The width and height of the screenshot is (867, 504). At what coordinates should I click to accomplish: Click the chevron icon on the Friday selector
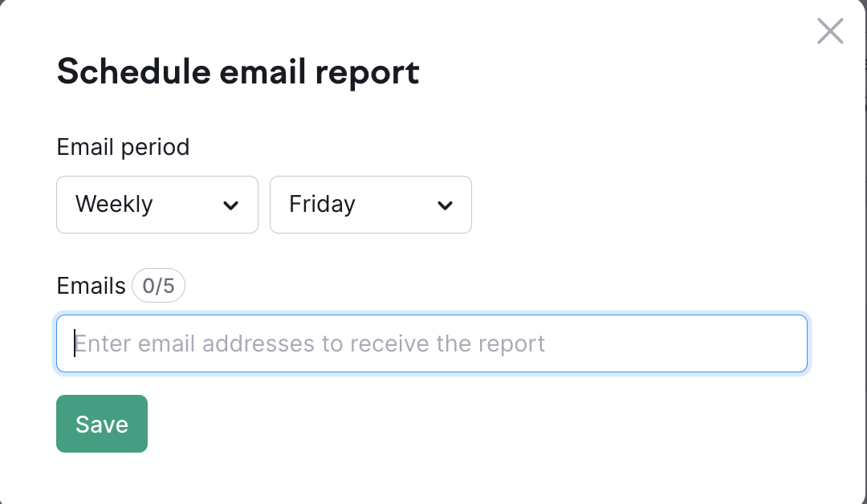445,205
